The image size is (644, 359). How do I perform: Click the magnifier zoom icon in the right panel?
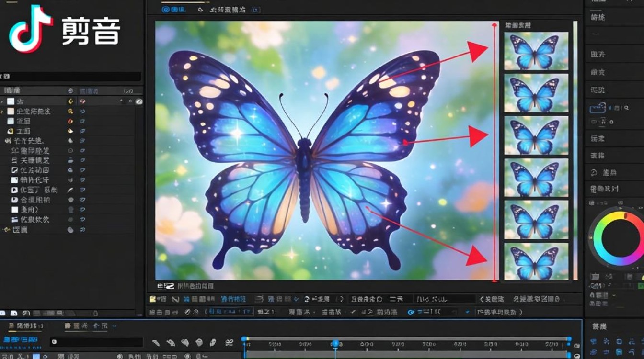click(x=626, y=108)
